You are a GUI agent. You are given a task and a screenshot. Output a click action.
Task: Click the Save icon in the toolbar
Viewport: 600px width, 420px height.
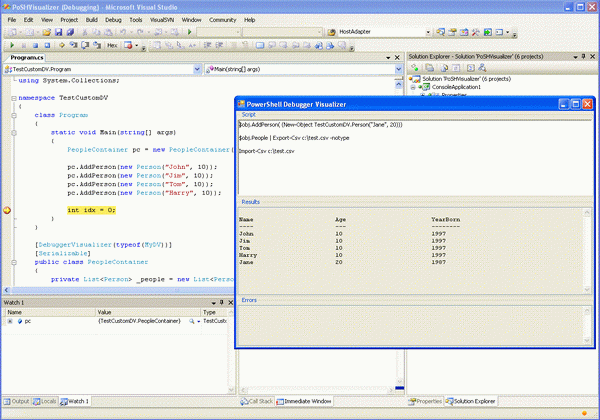click(59, 32)
